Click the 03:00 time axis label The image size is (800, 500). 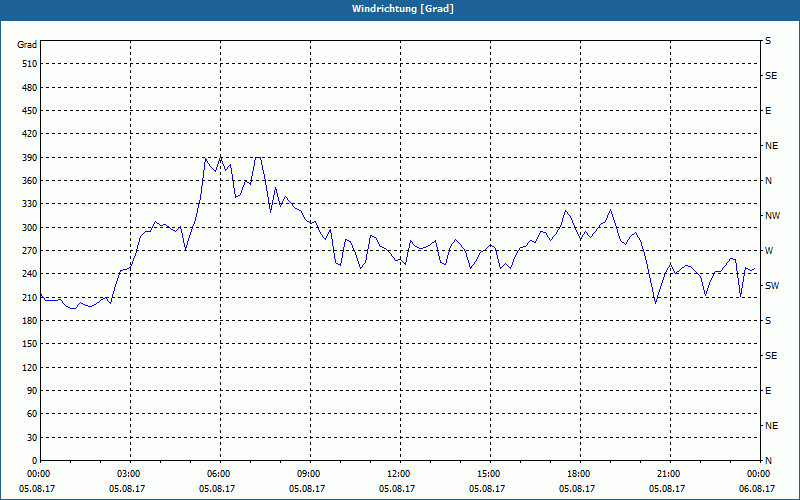coord(130,474)
